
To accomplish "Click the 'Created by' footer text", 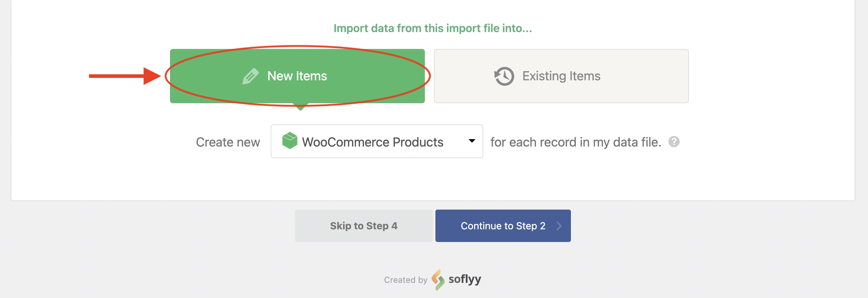I will [x=405, y=280].
